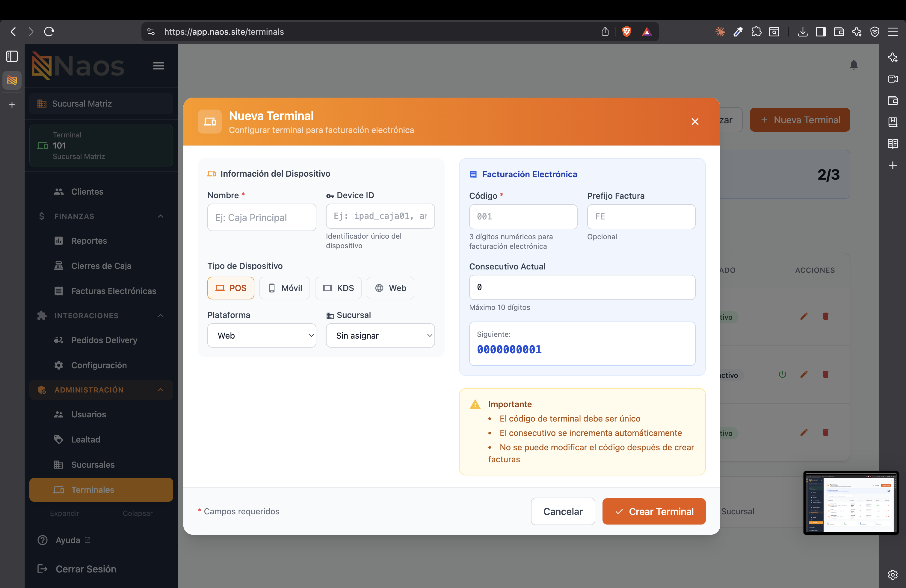The image size is (906, 588).
Task: Open Facturas Electrónicas
Action: [x=101, y=291]
